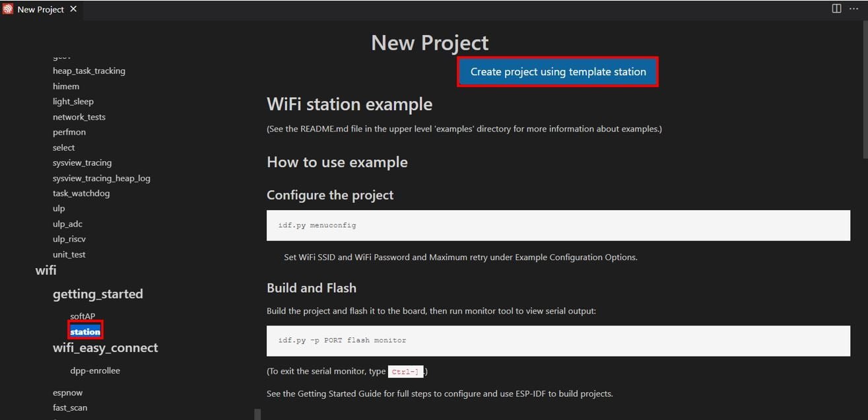Screen dimensions: 868x420
Task: Open the task_watchdog example
Action: (x=81, y=193)
